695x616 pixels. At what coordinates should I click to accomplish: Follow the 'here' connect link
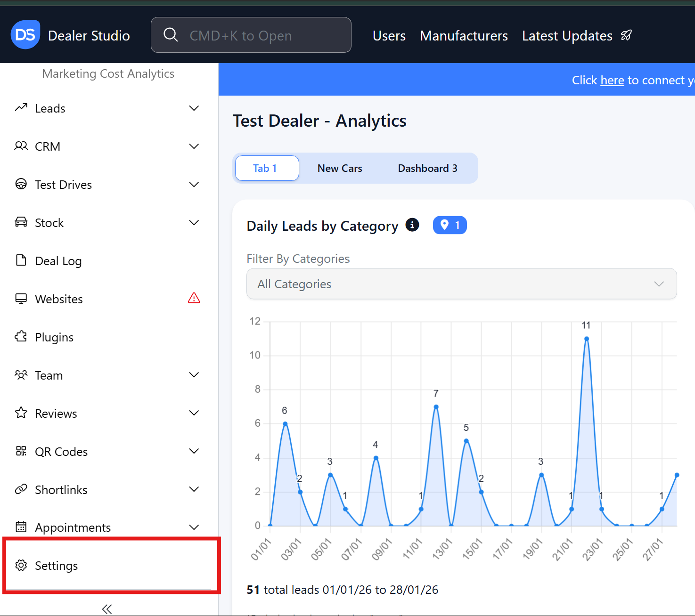[612, 81]
